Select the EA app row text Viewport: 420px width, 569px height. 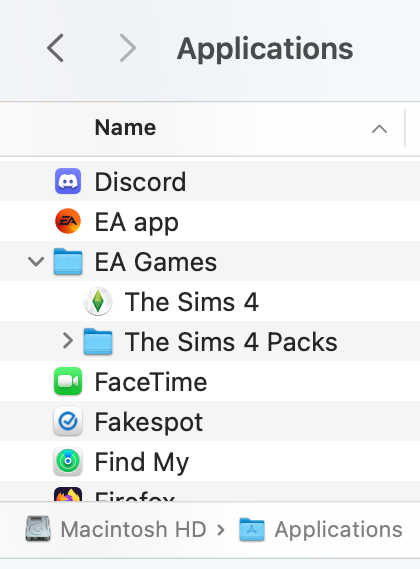pyautogui.click(x=136, y=222)
